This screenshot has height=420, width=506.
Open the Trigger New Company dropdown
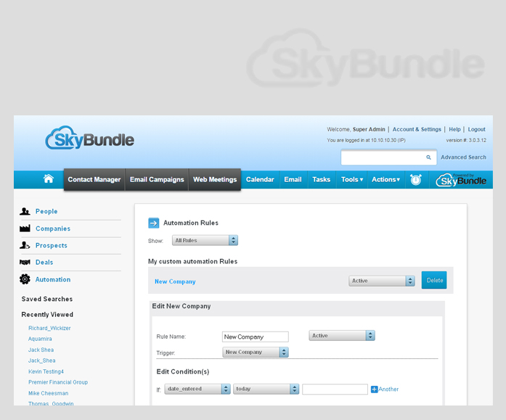[256, 352]
